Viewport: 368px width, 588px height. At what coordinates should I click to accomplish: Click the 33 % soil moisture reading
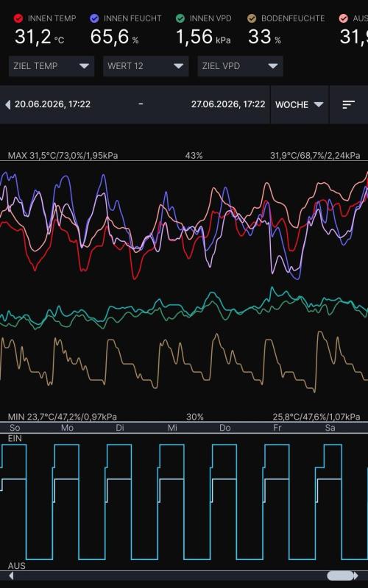point(264,37)
